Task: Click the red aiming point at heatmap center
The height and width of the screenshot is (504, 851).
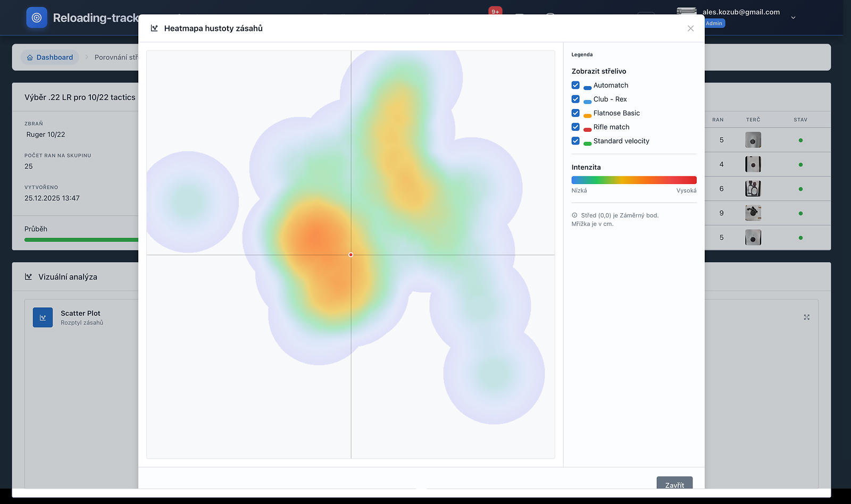Action: coord(351,255)
